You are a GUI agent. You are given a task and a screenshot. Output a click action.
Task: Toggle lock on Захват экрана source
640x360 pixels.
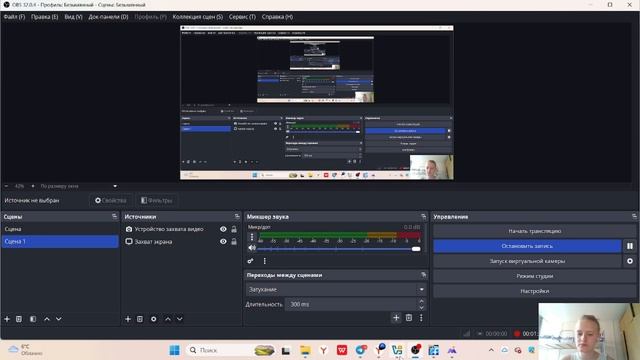234,242
